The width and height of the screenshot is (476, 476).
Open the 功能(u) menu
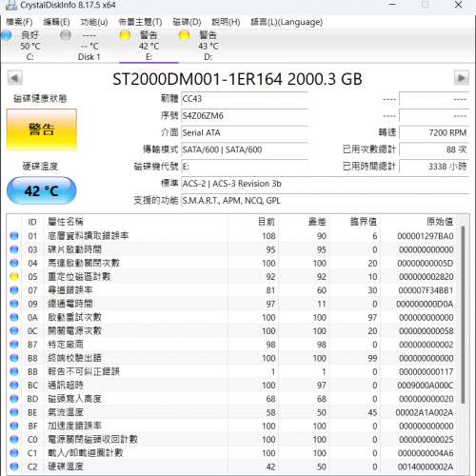coord(94,22)
